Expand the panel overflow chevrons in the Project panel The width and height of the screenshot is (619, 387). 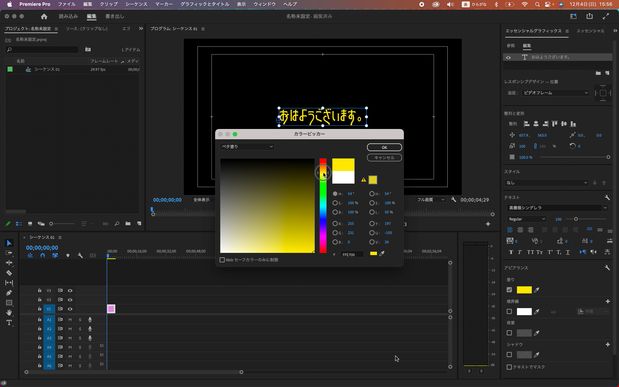point(141,28)
